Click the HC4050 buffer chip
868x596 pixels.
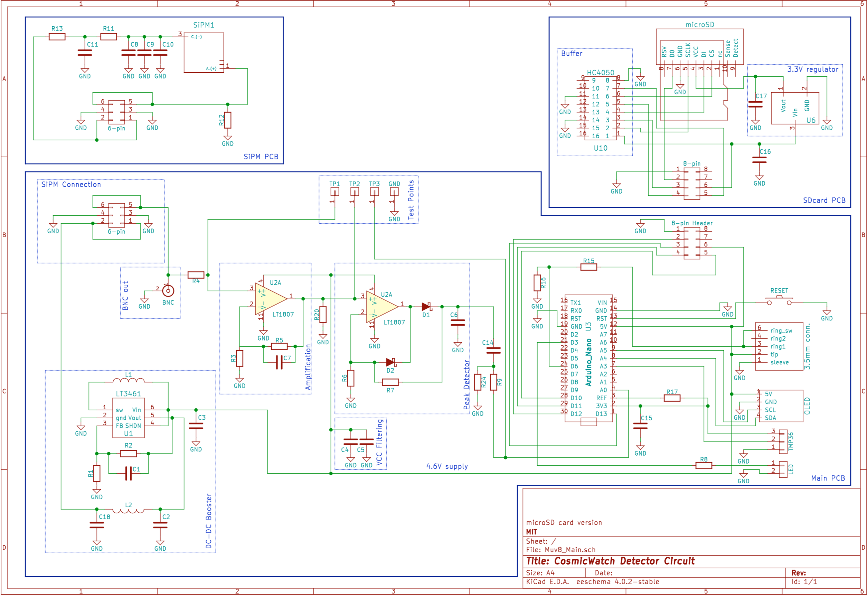pyautogui.click(x=601, y=108)
